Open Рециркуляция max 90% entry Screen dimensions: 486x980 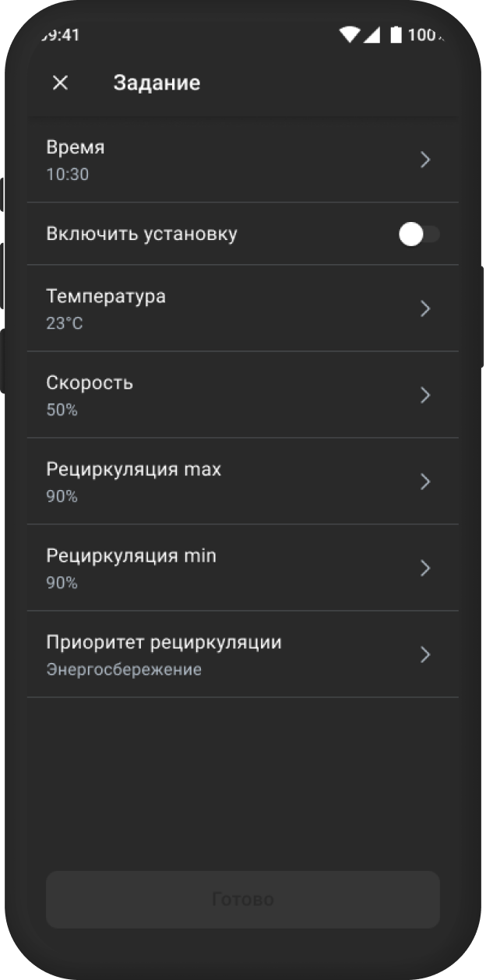click(243, 481)
